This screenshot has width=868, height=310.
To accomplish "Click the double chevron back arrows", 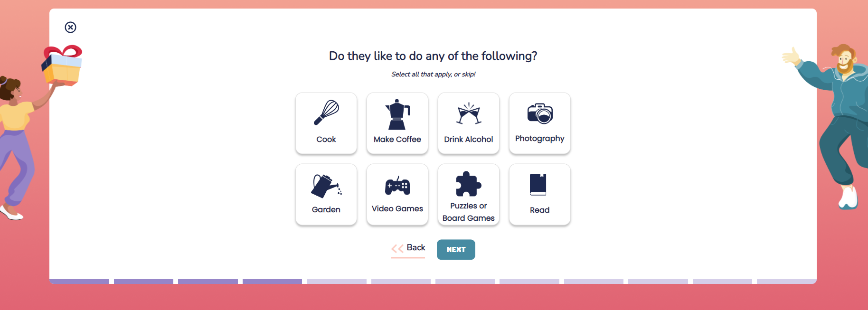I will click(397, 248).
